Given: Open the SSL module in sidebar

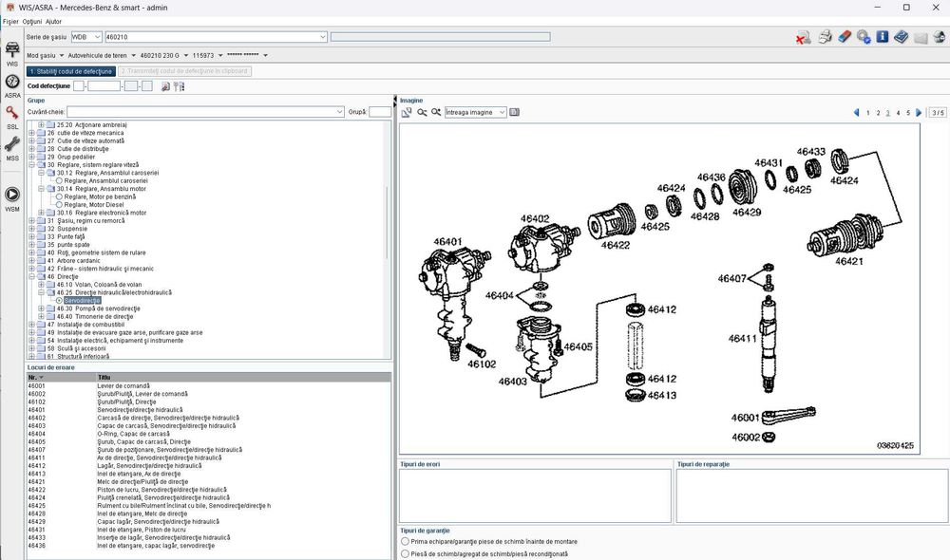Looking at the screenshot, I should [x=12, y=117].
